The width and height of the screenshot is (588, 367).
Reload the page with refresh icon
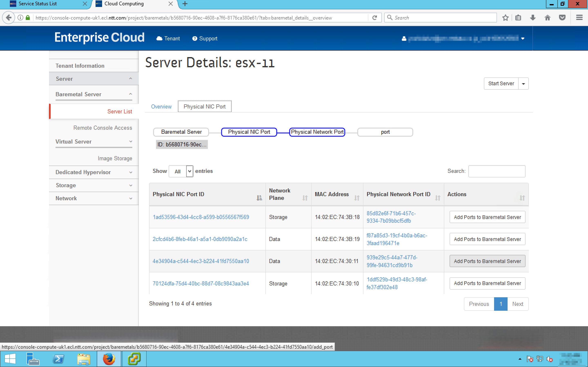pos(374,18)
